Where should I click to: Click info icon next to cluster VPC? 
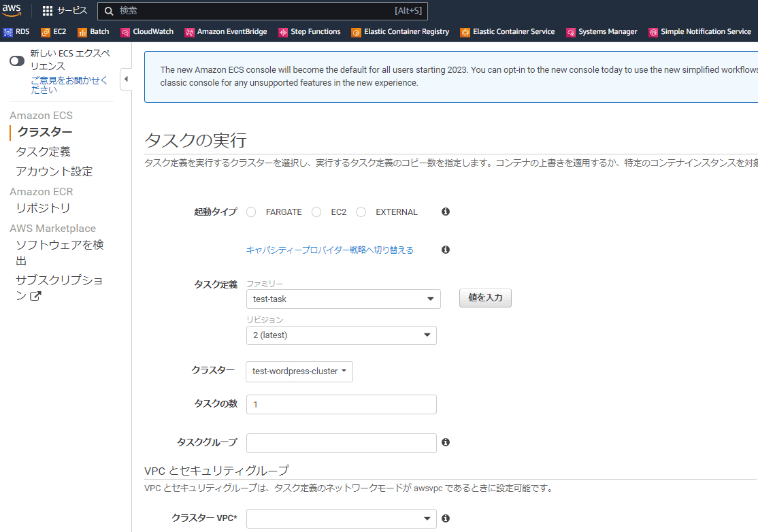pos(446,518)
